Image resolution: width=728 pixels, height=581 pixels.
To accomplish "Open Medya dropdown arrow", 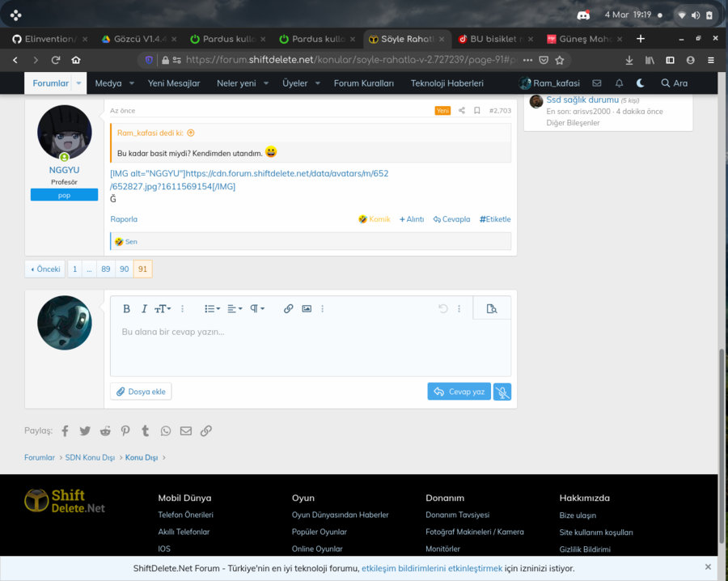I will pyautogui.click(x=132, y=83).
